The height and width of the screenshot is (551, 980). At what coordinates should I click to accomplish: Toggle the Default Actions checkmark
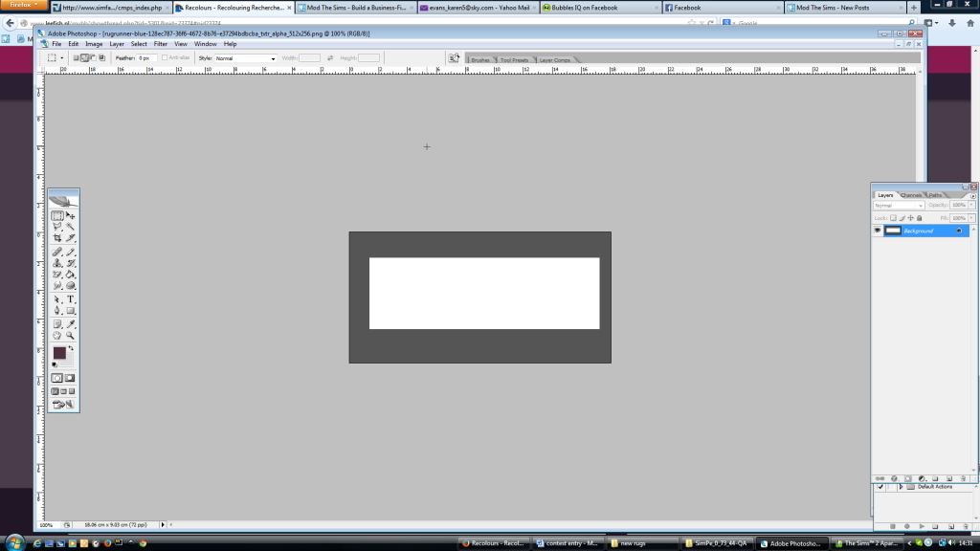(x=879, y=487)
